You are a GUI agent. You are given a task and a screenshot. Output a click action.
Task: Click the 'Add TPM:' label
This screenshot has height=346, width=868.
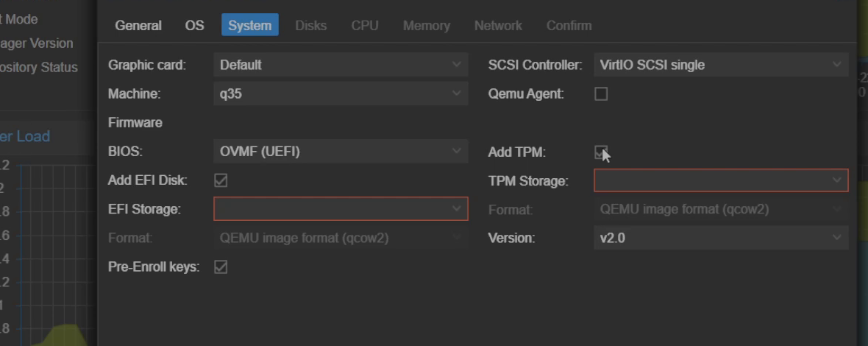pyautogui.click(x=516, y=152)
